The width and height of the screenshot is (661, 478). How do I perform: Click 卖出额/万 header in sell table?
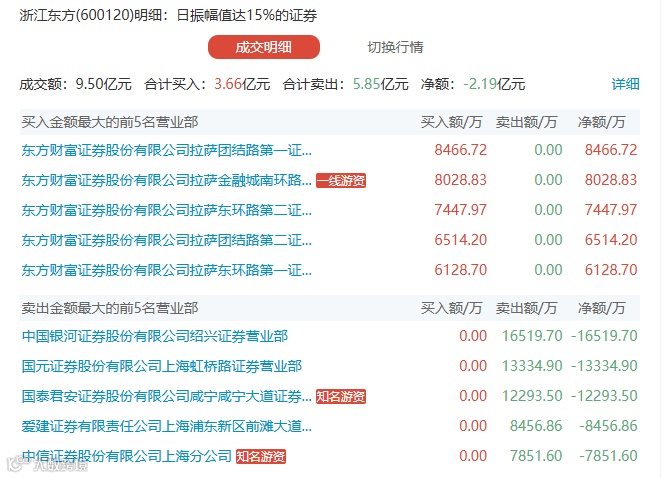pyautogui.click(x=527, y=308)
